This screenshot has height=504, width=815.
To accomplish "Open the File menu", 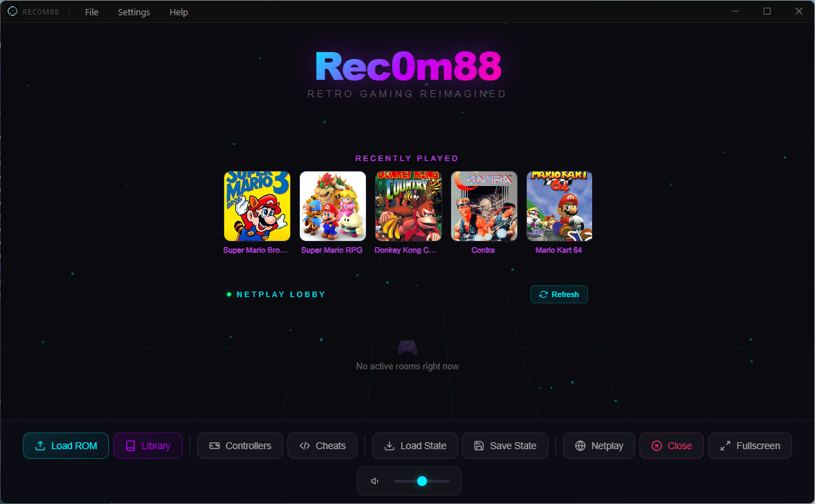I will [x=92, y=12].
